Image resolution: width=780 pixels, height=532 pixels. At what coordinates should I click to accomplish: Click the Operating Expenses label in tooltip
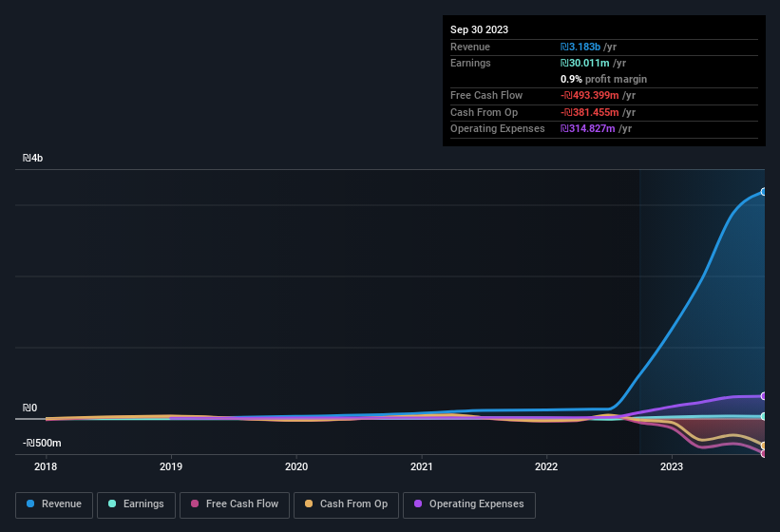[x=498, y=129]
